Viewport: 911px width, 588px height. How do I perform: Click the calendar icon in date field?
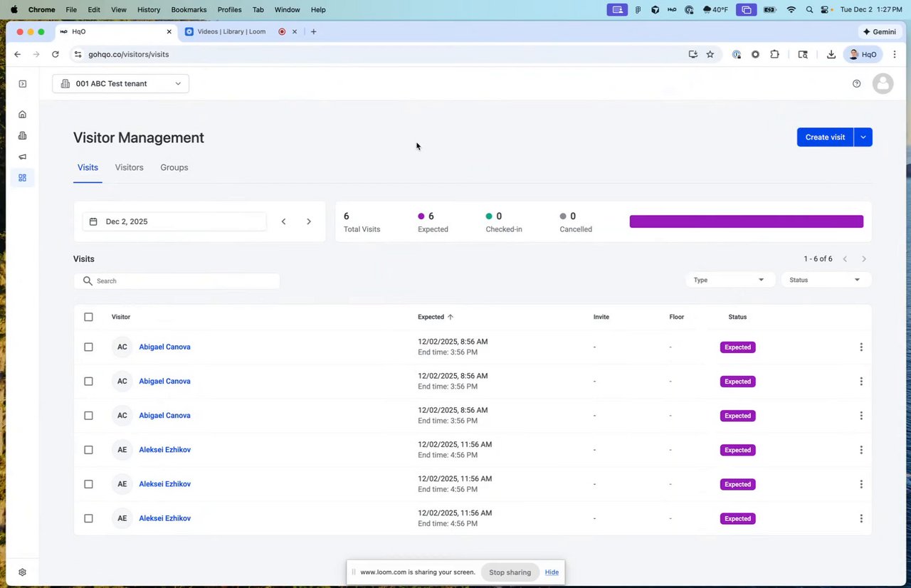coord(93,221)
